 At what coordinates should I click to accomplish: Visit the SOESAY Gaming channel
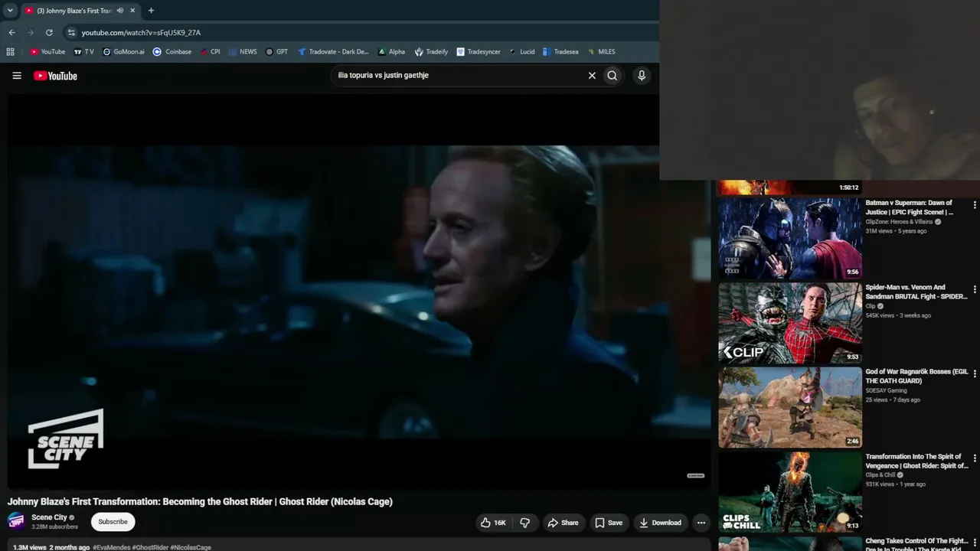(x=886, y=390)
